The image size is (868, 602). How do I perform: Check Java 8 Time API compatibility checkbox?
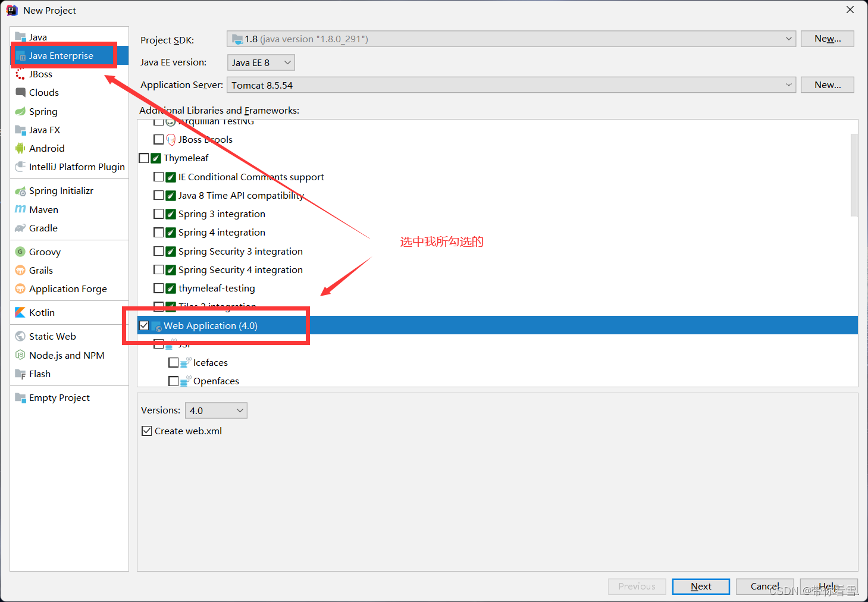[x=159, y=195]
